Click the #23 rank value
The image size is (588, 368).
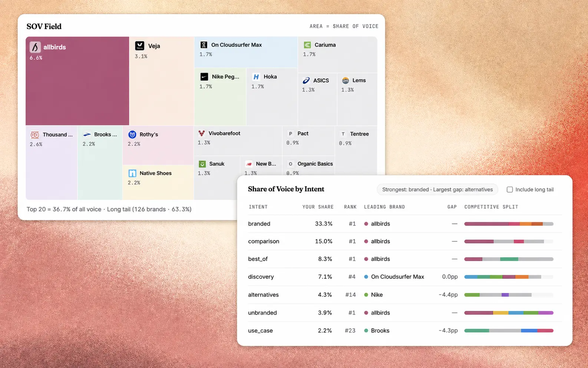350,331
